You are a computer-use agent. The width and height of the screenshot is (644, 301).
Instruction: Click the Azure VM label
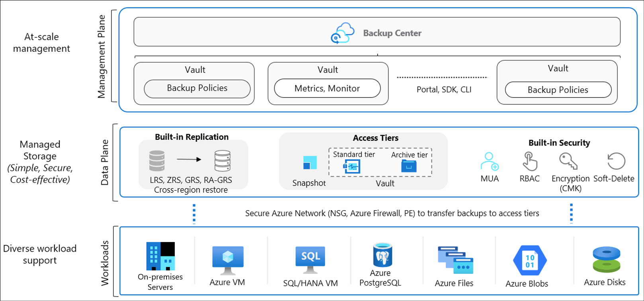[227, 282]
